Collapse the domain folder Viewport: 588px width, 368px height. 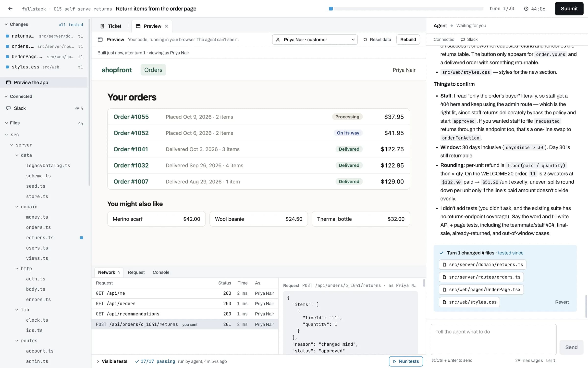coord(17,207)
